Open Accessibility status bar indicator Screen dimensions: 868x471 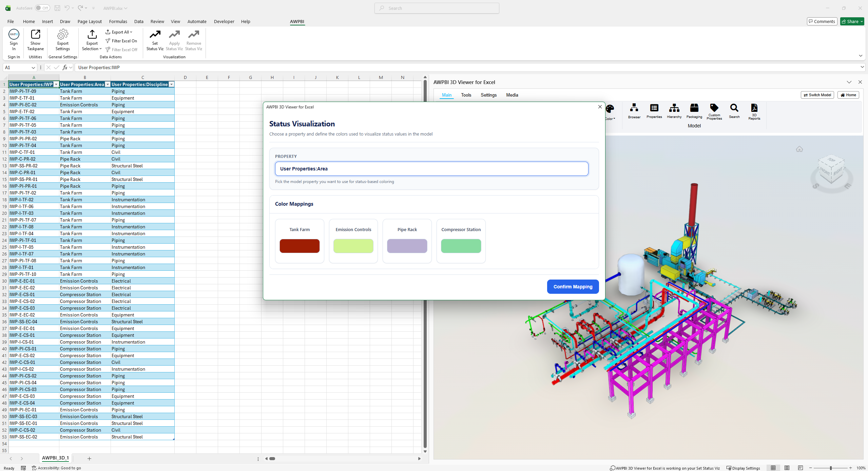click(x=56, y=468)
